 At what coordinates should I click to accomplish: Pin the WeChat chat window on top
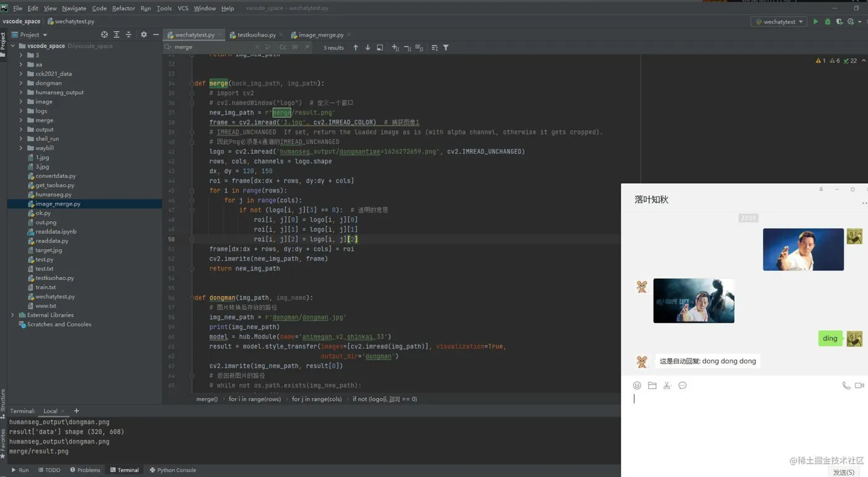click(x=821, y=190)
